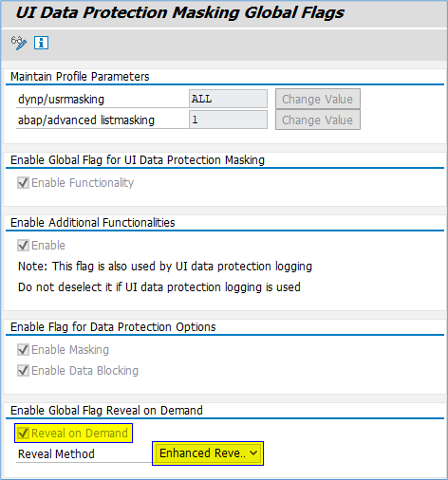This screenshot has height=480, width=448.
Task: Open the Reveal Method dropdown
Action: pos(208,453)
